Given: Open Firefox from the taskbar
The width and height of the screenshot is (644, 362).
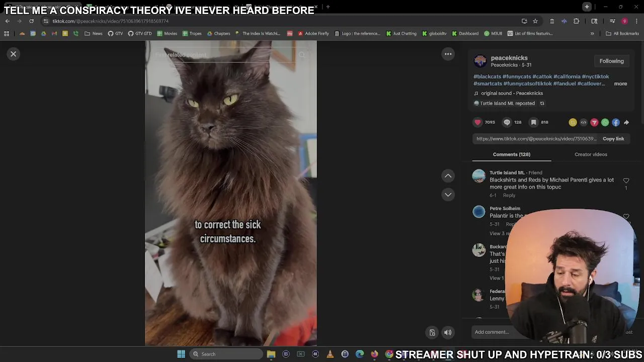Looking at the screenshot, I should click(x=374, y=354).
